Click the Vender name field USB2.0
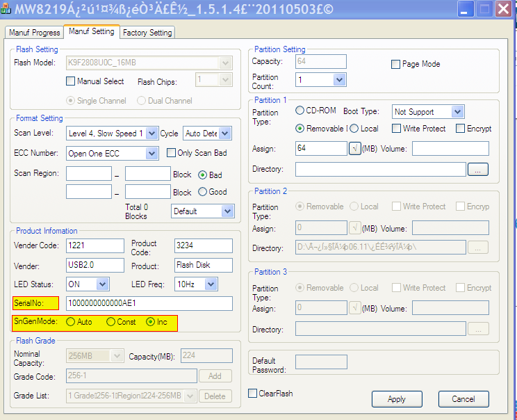Viewport: 517px width, 420px height. pos(95,265)
